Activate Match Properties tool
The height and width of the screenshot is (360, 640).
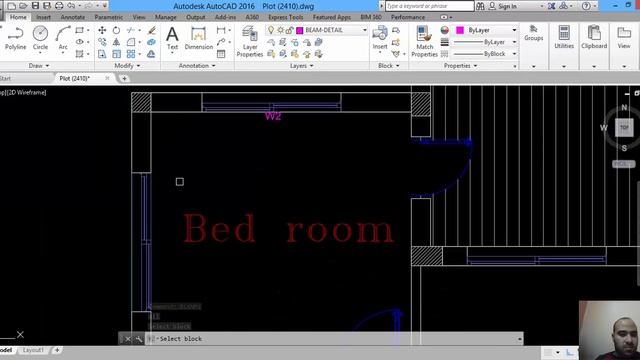click(424, 42)
